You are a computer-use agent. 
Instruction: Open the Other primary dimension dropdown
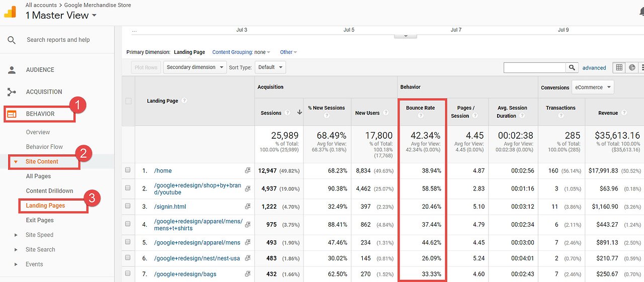289,52
